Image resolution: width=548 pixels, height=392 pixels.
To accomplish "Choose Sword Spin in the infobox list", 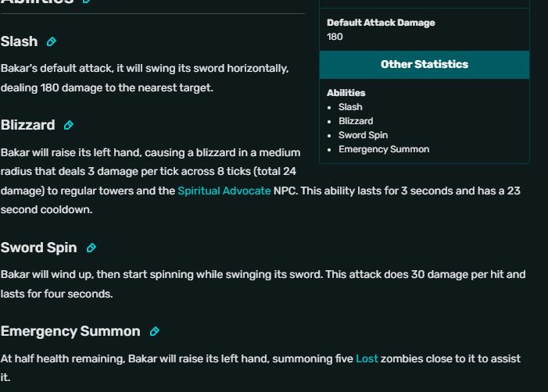I will [363, 135].
